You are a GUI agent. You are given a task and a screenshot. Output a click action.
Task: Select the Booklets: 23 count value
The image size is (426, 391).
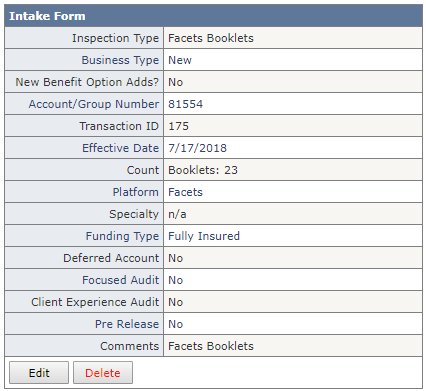[203, 170]
